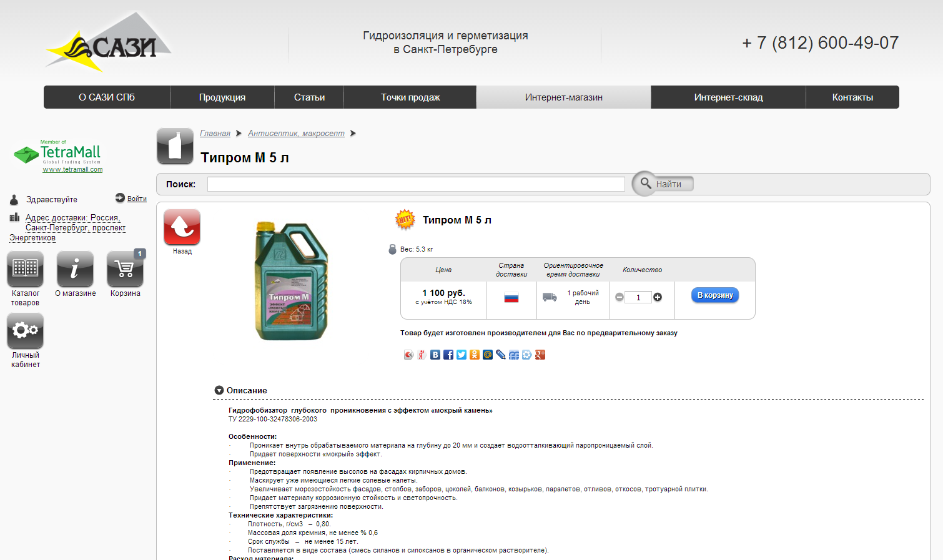Viewport: 943px width, 560px height.
Task: Click the delivery truck icon
Action: pyautogui.click(x=550, y=297)
